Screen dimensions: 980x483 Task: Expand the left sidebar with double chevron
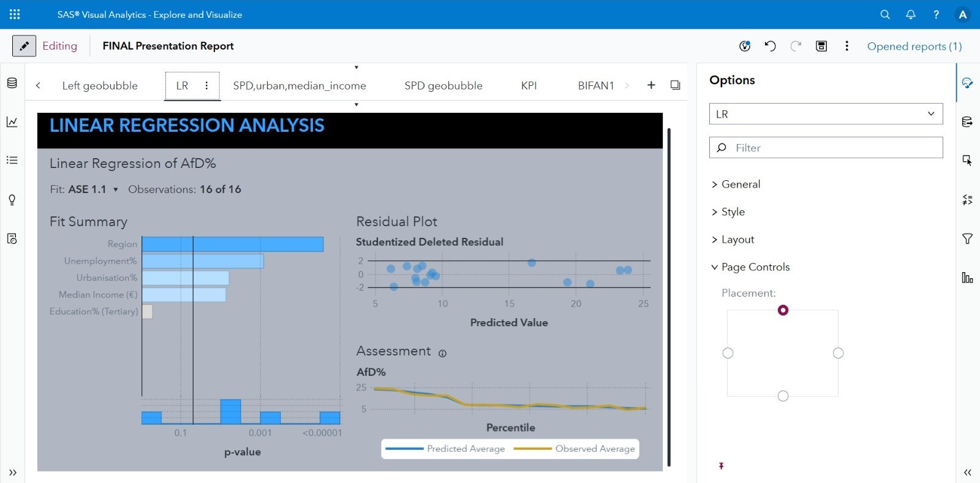click(13, 473)
